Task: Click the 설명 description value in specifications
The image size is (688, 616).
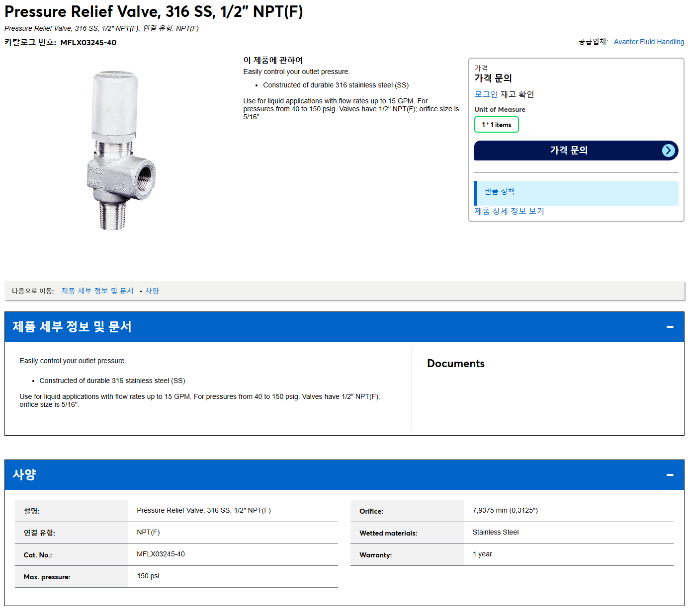Action: pos(204,511)
